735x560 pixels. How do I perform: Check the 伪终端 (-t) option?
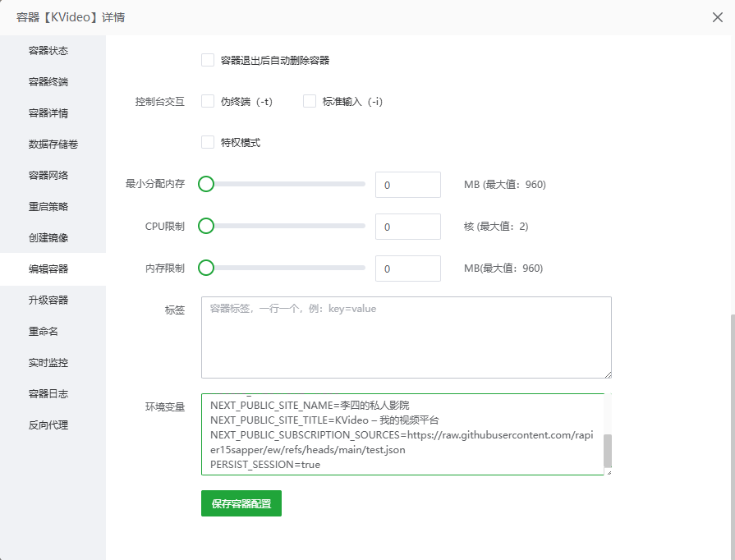click(x=208, y=101)
